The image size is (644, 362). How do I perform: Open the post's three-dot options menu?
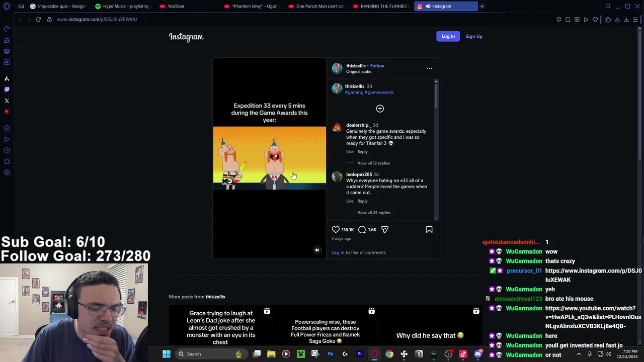coord(429,68)
